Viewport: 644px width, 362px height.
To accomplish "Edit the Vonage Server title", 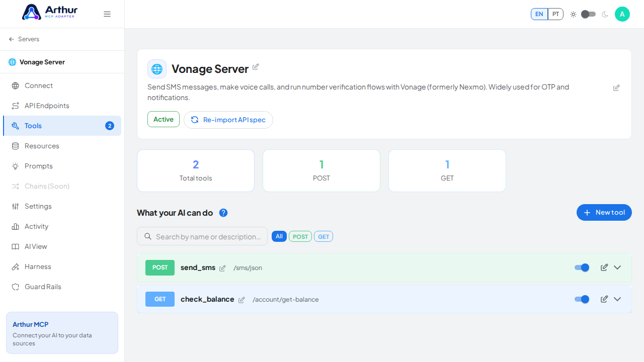I will (256, 67).
